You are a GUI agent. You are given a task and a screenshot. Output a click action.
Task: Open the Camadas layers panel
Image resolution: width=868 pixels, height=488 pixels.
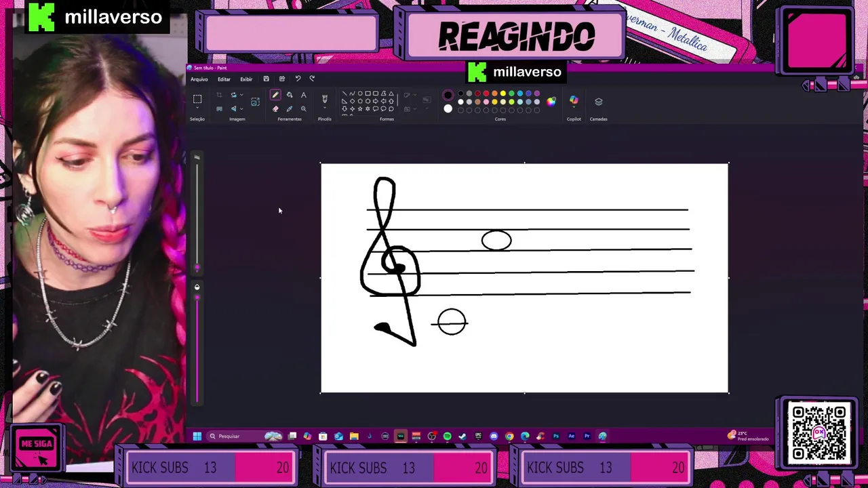pos(598,102)
